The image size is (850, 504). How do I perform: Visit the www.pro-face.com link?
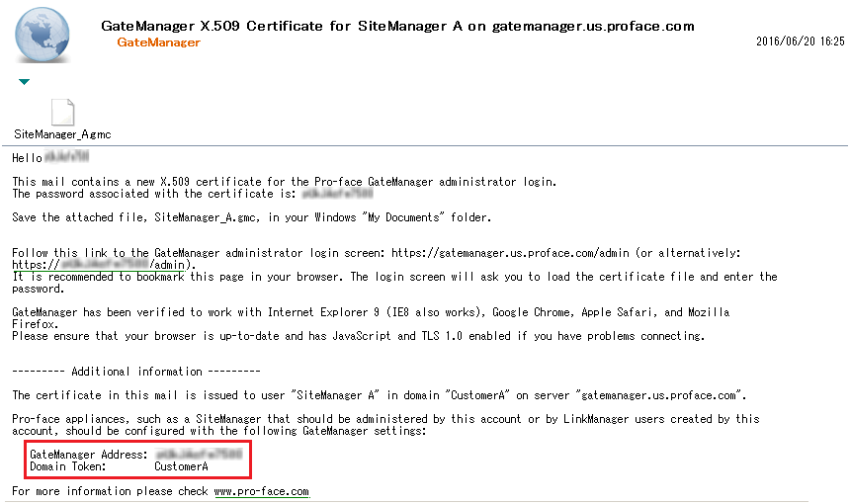coord(261,491)
